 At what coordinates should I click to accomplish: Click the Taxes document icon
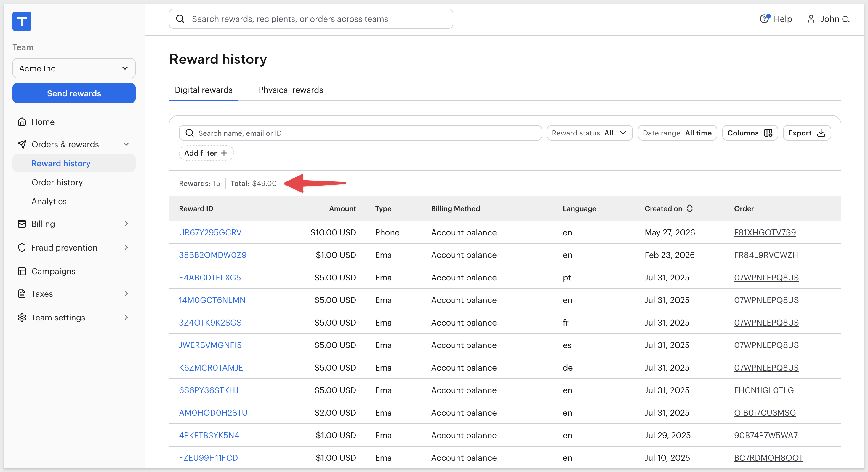[x=22, y=294]
